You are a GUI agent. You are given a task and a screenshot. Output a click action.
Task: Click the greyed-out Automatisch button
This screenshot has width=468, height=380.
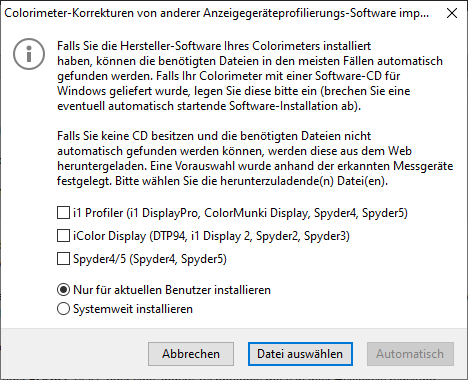(x=410, y=354)
